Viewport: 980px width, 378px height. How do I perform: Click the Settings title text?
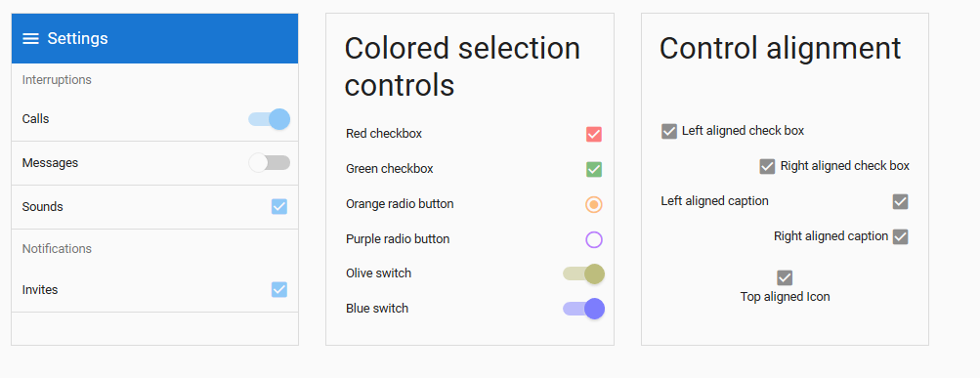click(x=77, y=39)
